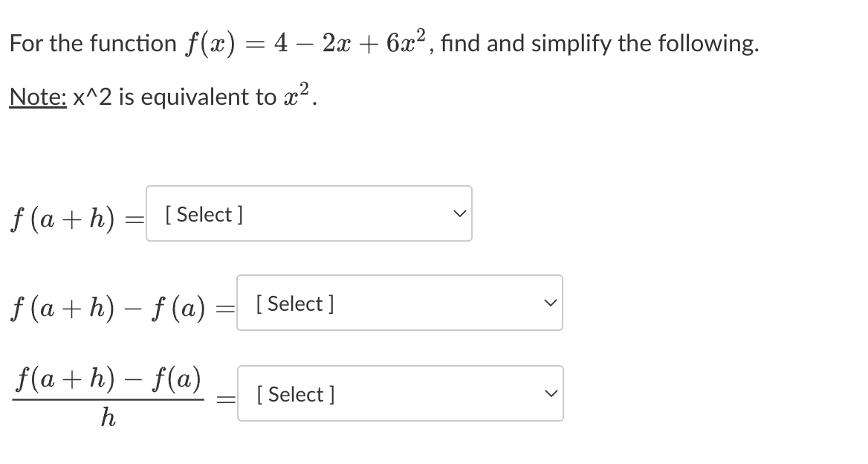This screenshot has height=464, width=868.
Task: Click the 'x^2 is equivalent to' text
Action: [x=175, y=97]
